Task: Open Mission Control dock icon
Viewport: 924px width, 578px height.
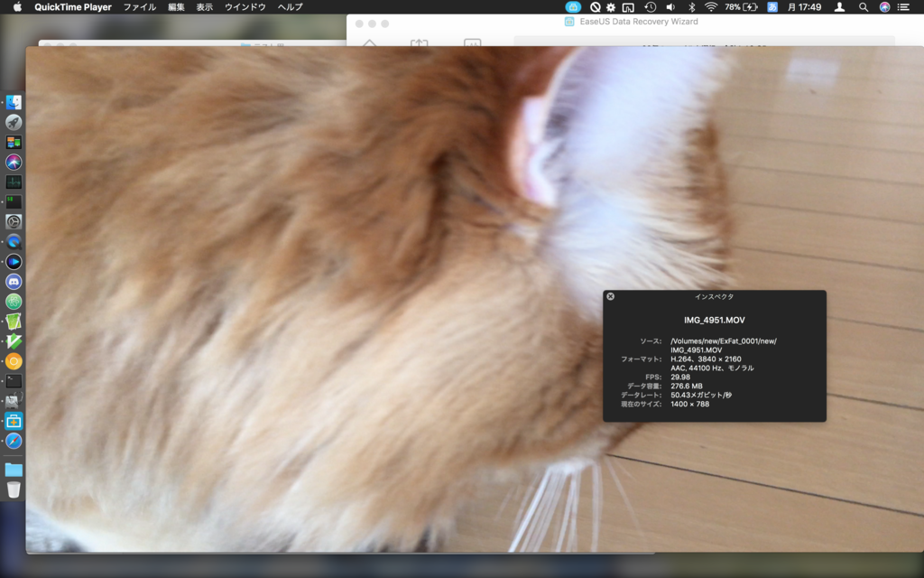Action: tap(14, 142)
